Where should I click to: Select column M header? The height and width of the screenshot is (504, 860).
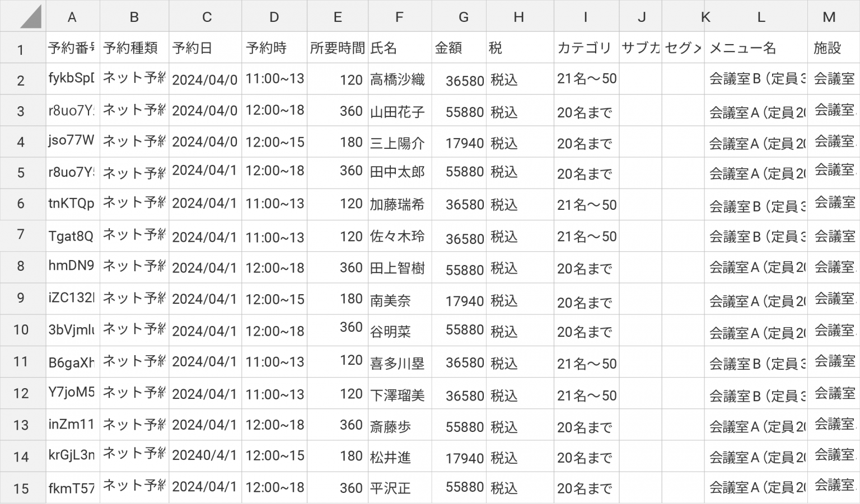(x=829, y=16)
